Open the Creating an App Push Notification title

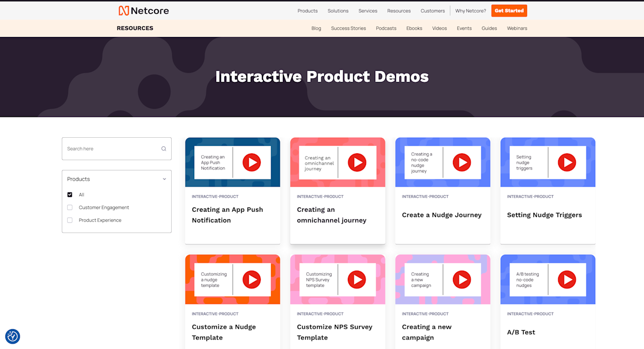(228, 215)
